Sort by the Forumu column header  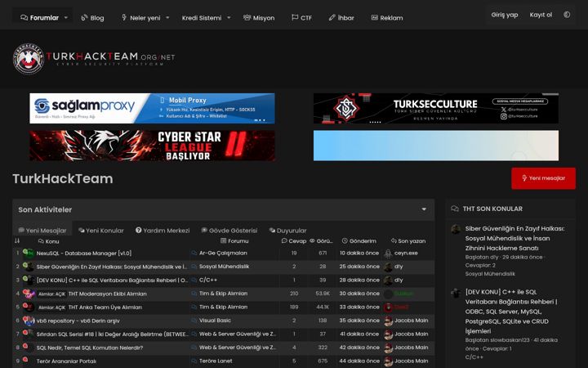tap(234, 240)
